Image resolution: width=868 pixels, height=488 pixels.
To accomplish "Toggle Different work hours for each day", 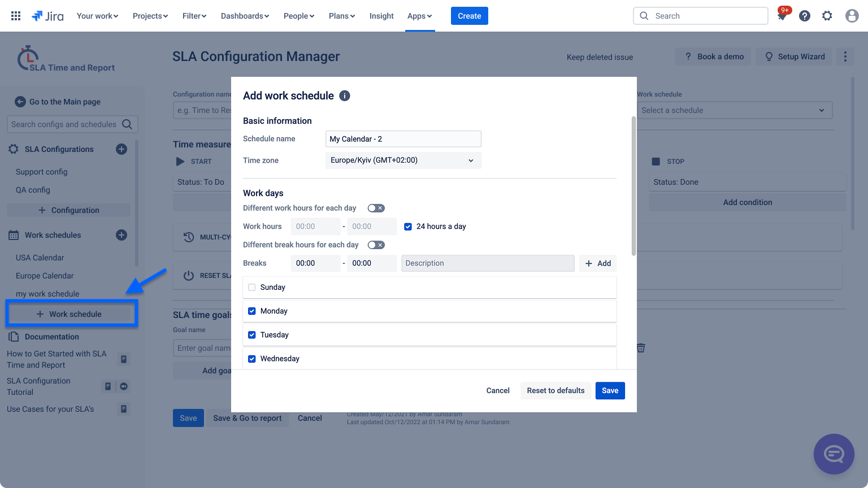I will click(376, 208).
